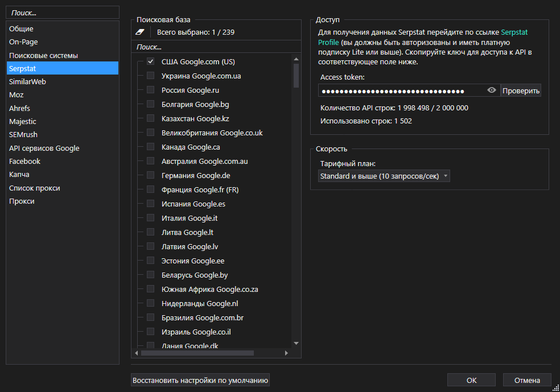The width and height of the screenshot is (560, 392).
Task: Open Общие settings section
Action: (x=63, y=28)
